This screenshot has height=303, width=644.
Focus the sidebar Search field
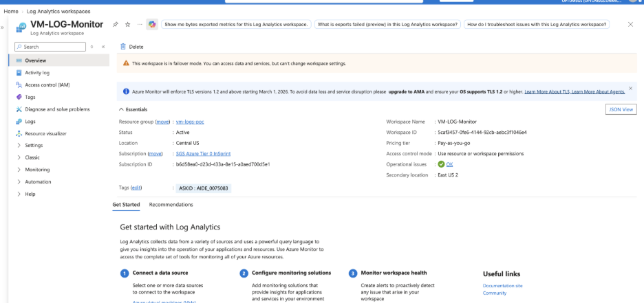click(50, 47)
